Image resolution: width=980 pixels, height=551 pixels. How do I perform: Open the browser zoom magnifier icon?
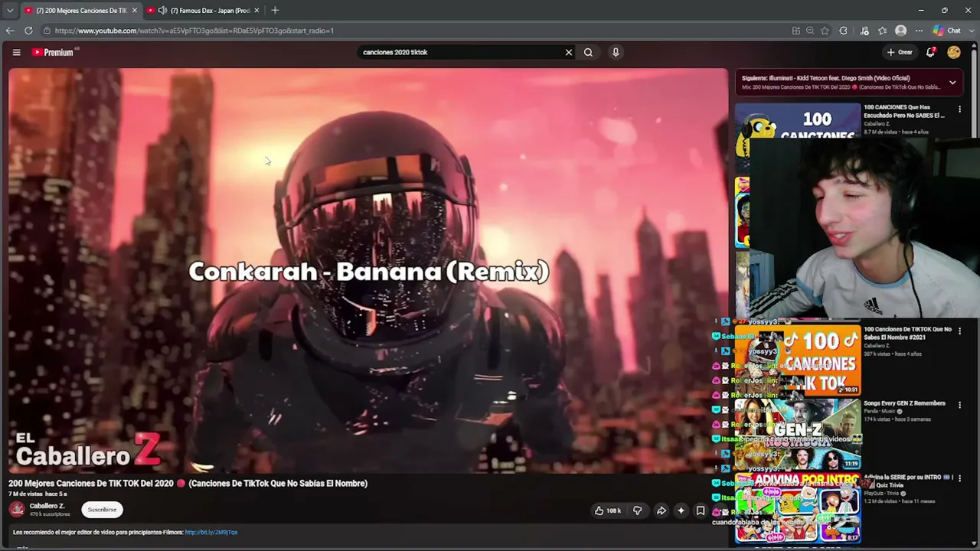810,31
